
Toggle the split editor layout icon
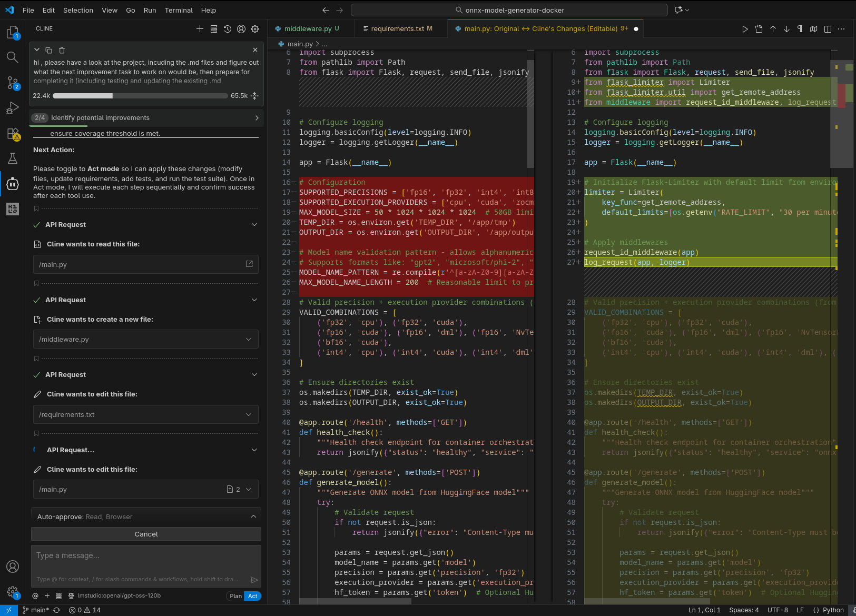tap(828, 29)
